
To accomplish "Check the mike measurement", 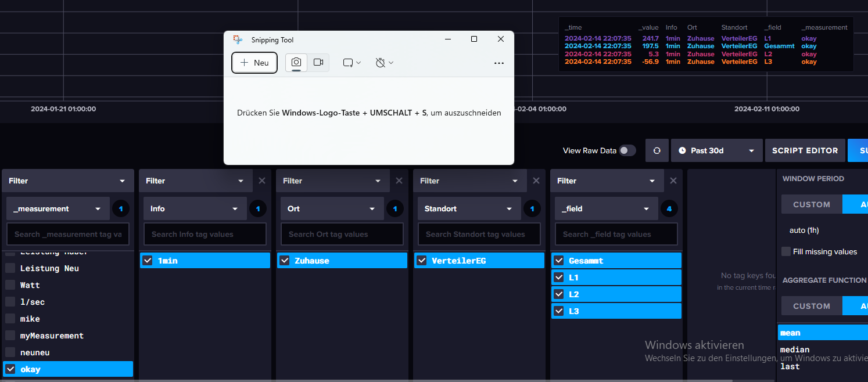I will tap(10, 319).
